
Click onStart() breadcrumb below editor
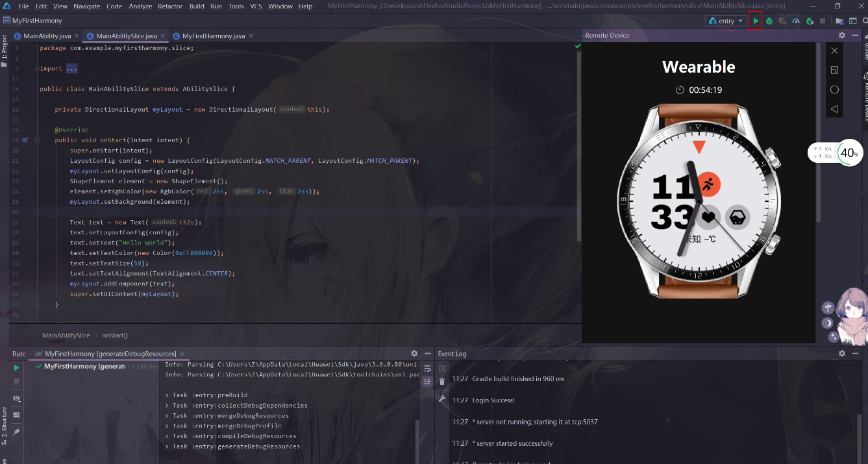coord(115,336)
